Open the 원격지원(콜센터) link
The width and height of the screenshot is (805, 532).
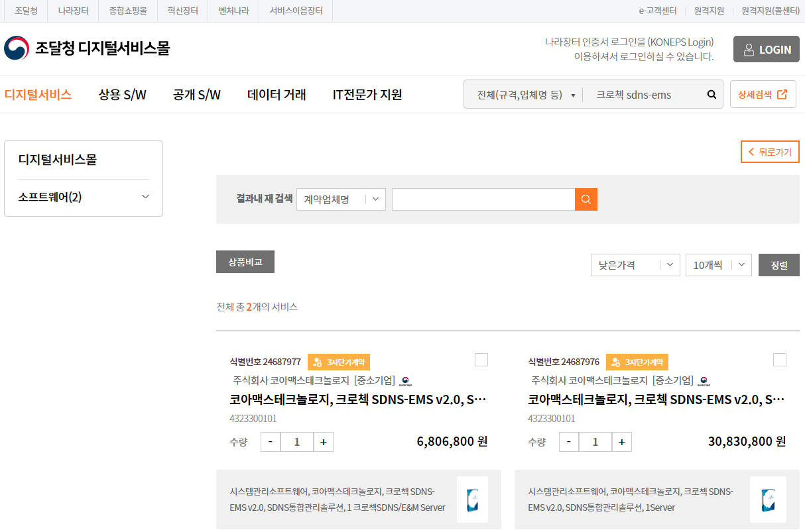click(x=771, y=11)
